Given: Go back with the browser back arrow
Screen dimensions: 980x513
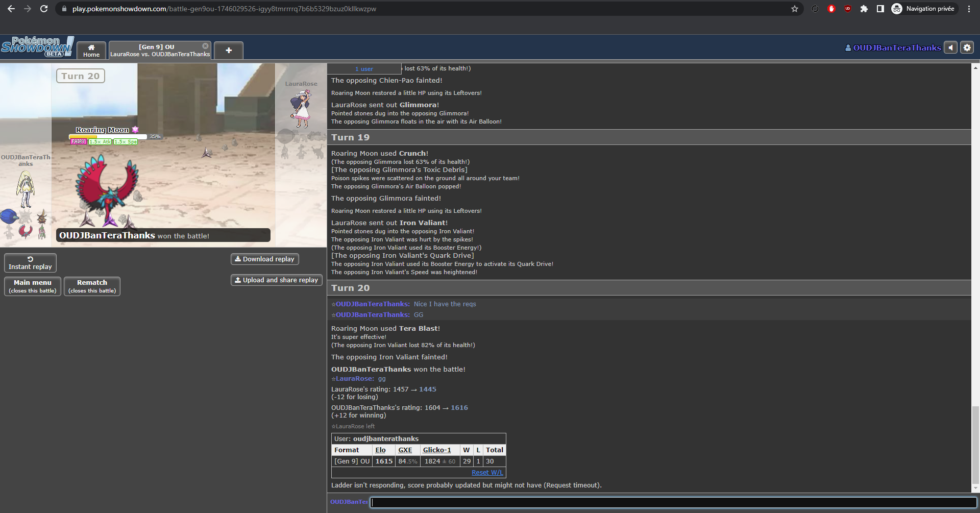Looking at the screenshot, I should (x=11, y=9).
